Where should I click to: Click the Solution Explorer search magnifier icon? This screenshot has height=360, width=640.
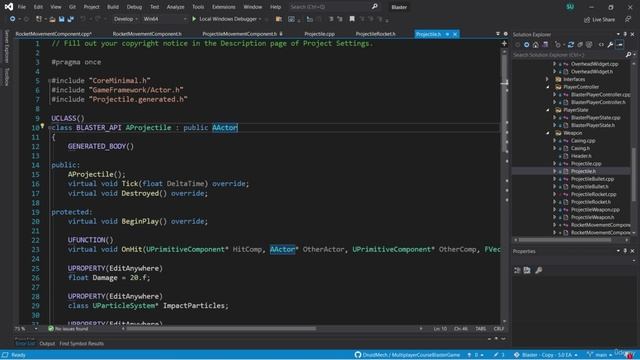[629, 55]
